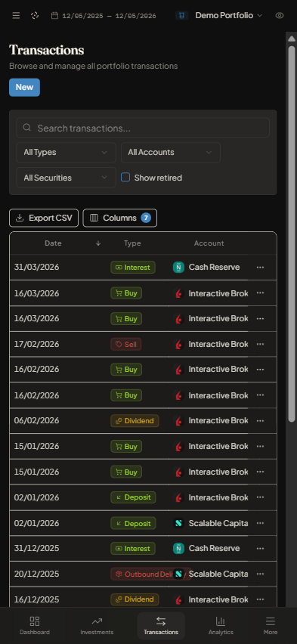Open actions menu for 06/02/2026 Dividend row
297x644 pixels.
260,421
